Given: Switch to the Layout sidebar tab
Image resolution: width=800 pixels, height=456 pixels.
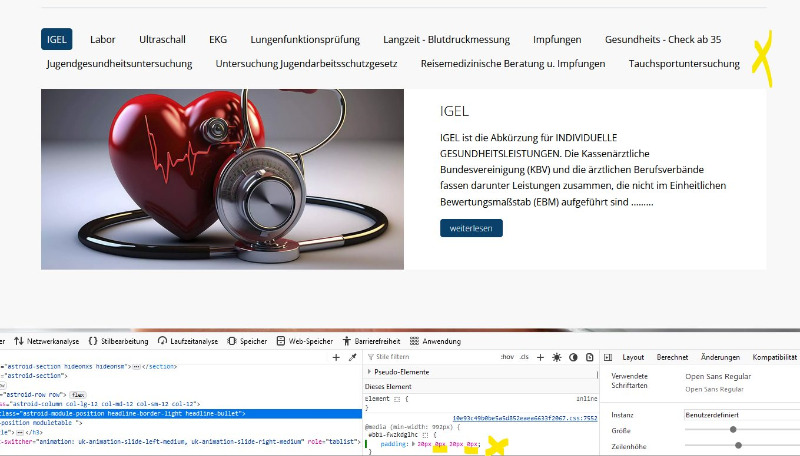Looking at the screenshot, I should pos(633,358).
